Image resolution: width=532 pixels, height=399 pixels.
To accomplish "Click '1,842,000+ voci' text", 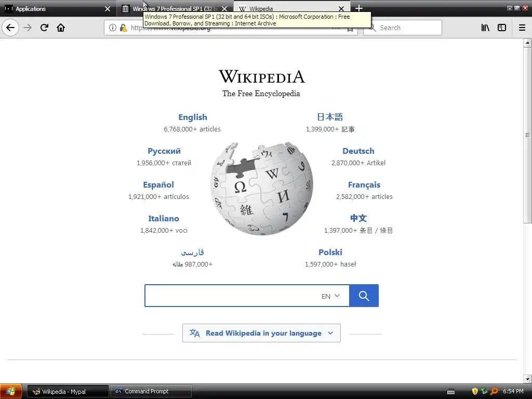I will 164,230.
